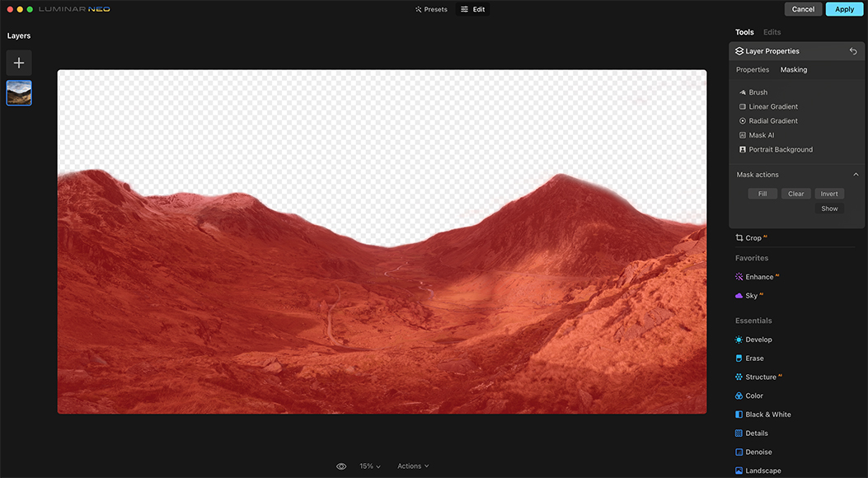The width and height of the screenshot is (868, 478).
Task: Reset Layer Properties with undo arrow
Action: pyautogui.click(x=853, y=51)
